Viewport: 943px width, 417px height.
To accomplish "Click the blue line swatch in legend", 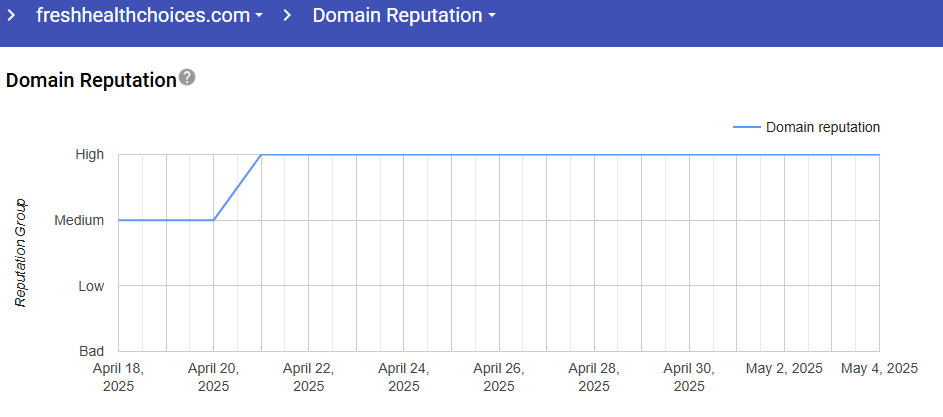I will click(x=746, y=127).
